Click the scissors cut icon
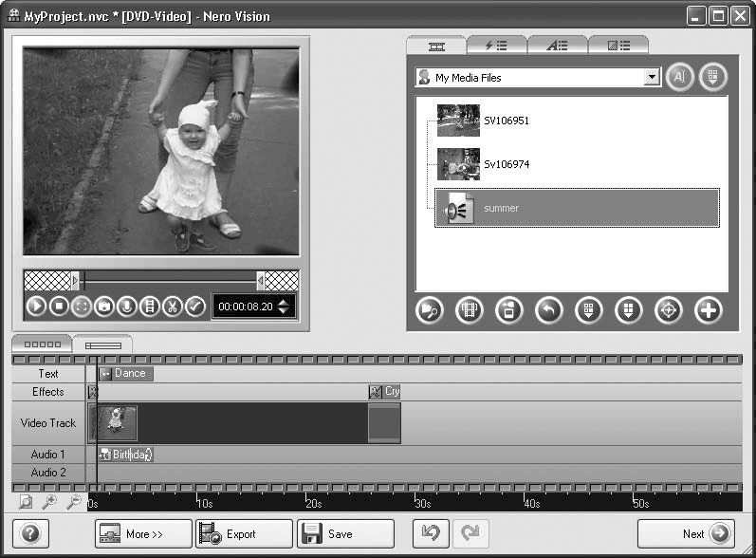The width and height of the screenshot is (756, 558). (x=172, y=307)
